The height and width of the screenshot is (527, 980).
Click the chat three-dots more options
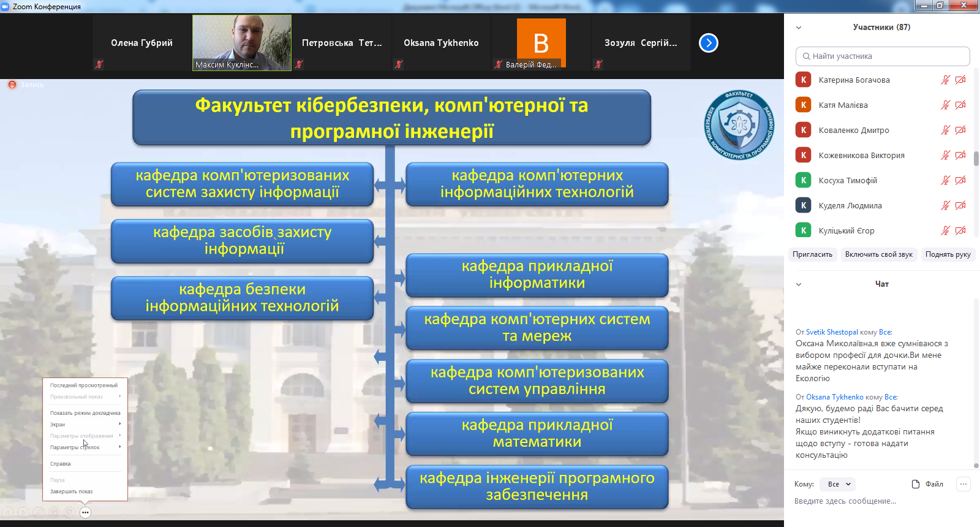click(963, 484)
